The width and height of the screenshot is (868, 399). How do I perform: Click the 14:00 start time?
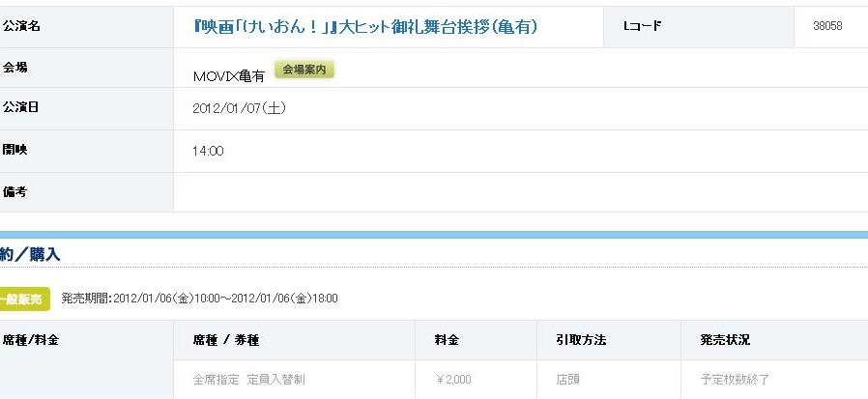pos(209,151)
